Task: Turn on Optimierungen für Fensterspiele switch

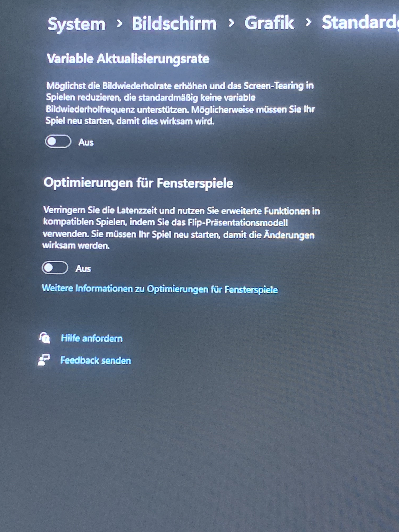Action: (55, 268)
